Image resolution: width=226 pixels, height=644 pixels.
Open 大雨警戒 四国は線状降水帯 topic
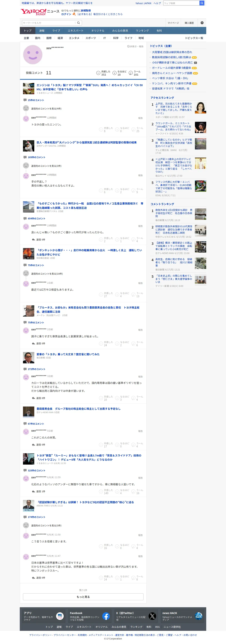[x=172, y=52]
